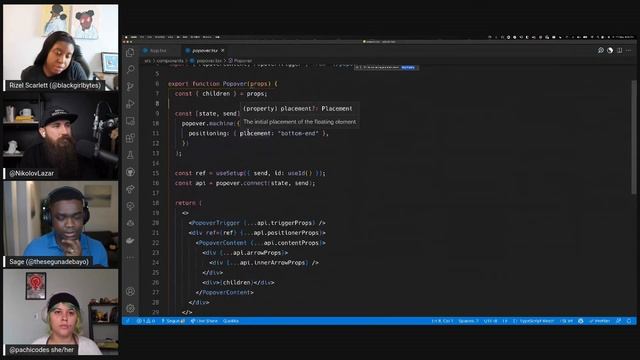Click the half-filled circle editor toolbar icon
Viewport: 640px width, 360px height.
610,51
